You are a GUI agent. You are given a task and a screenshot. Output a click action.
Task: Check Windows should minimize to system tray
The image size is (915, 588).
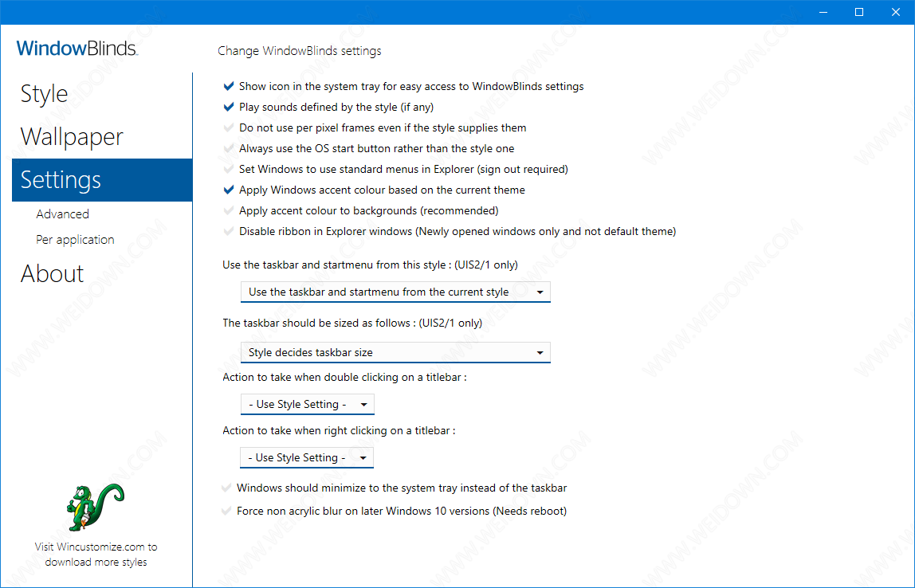coord(227,488)
